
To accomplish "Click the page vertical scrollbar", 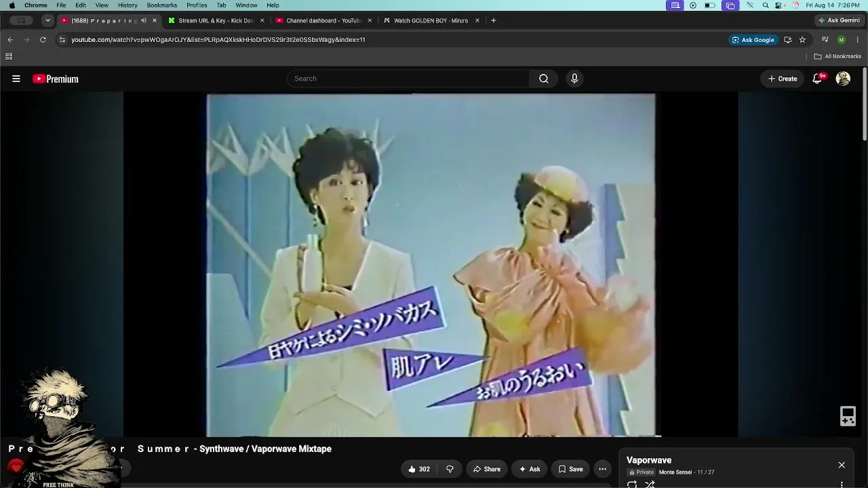I will (865, 103).
